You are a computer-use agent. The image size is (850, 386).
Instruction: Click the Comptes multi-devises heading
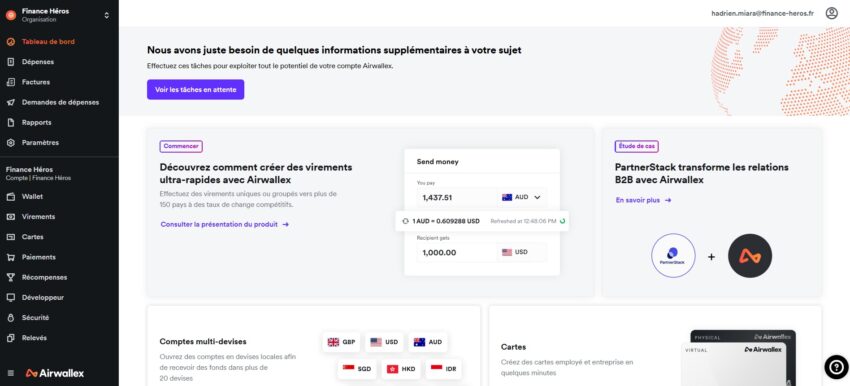click(x=203, y=342)
